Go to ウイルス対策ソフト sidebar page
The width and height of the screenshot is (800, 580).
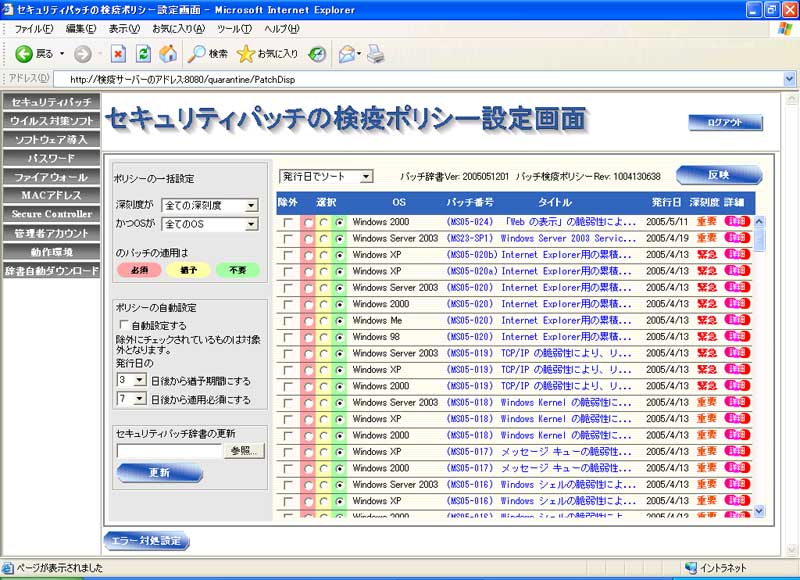pyautogui.click(x=51, y=121)
